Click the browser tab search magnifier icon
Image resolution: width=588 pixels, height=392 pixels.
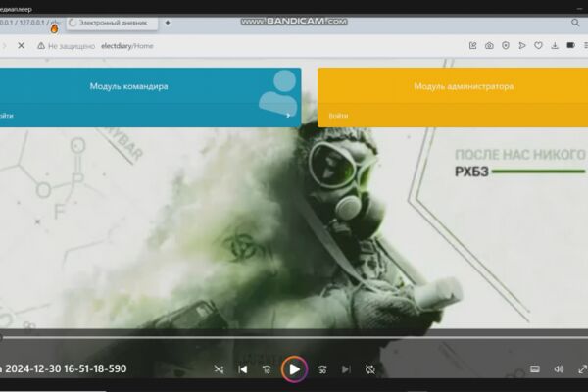[575, 23]
